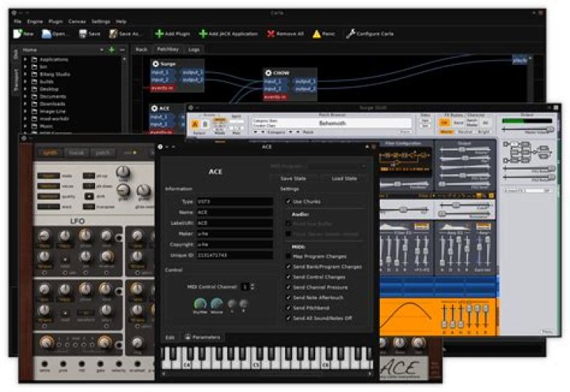This screenshot has height=392, width=570.
Task: Expand the Applications folder tree arrow
Action: tap(25, 59)
